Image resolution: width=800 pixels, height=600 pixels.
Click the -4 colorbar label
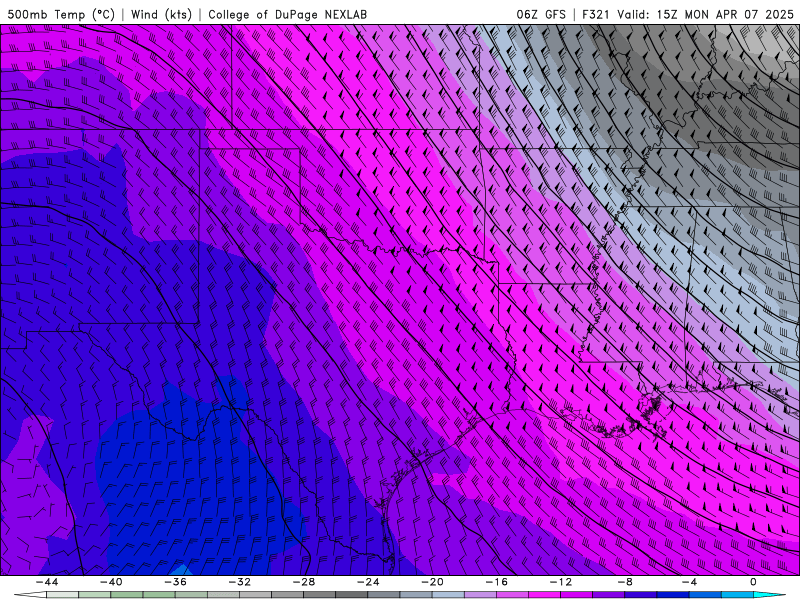click(689, 582)
